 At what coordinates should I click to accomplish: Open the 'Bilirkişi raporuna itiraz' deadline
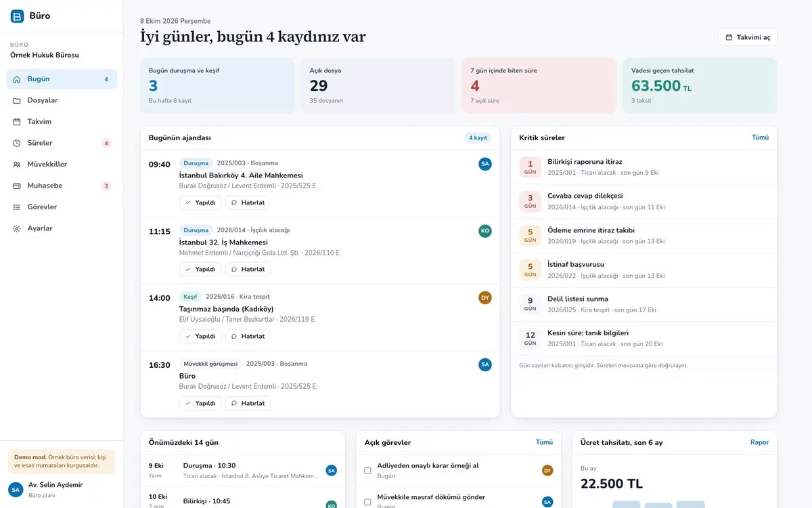pyautogui.click(x=644, y=167)
